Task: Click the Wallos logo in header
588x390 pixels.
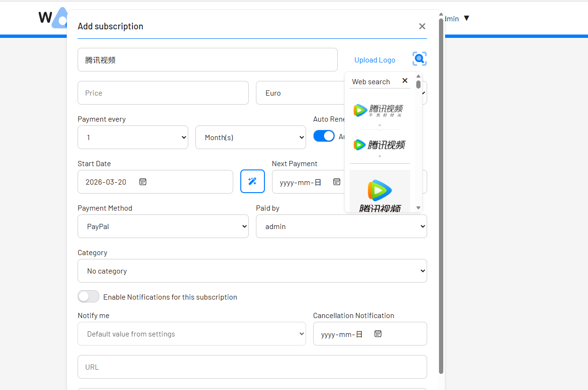Action: (x=52, y=18)
